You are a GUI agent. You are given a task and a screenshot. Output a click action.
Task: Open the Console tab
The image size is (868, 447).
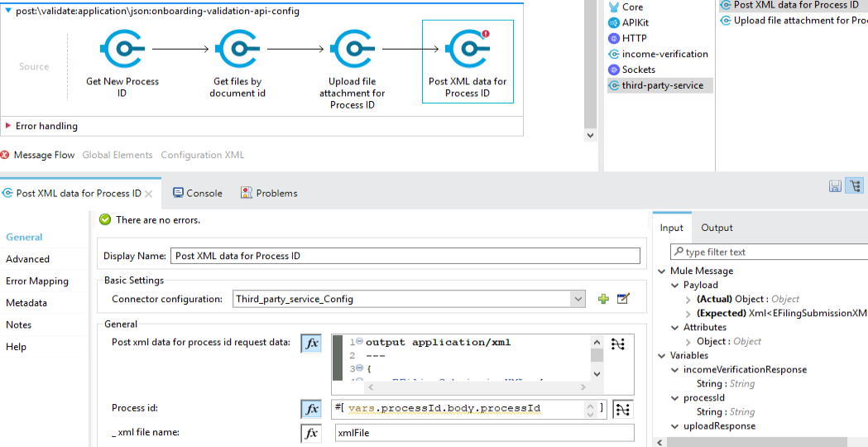(198, 194)
